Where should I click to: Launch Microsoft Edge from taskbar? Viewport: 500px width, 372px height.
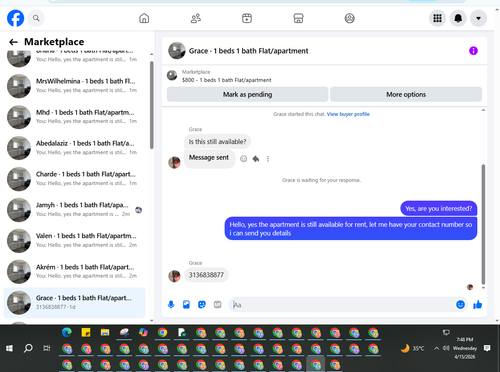click(67, 332)
